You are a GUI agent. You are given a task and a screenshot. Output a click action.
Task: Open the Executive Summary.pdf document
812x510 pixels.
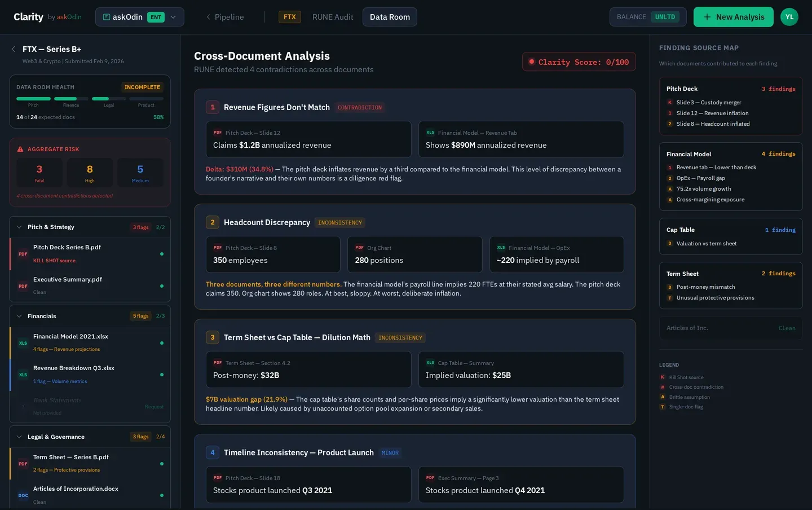[68, 280]
